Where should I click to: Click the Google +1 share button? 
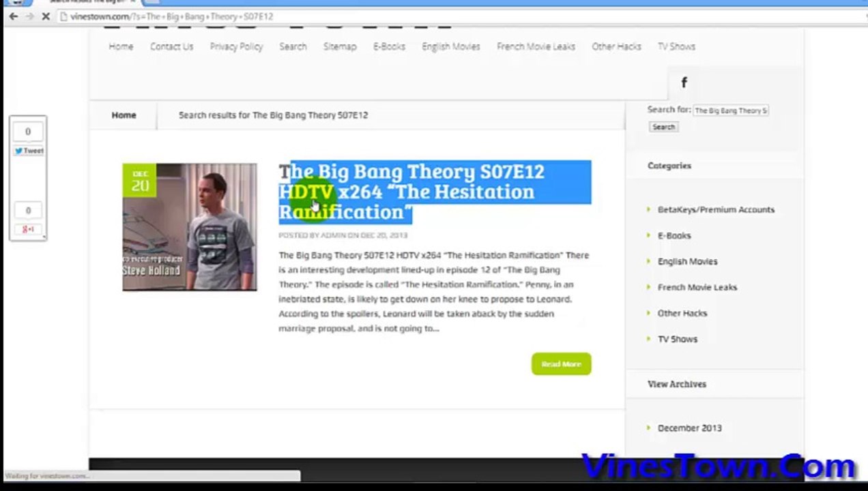28,229
